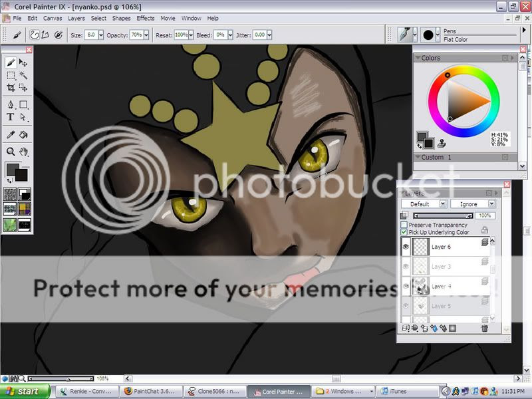Select the Crop tool
Viewport: 532px width, 399px height.
(11, 88)
